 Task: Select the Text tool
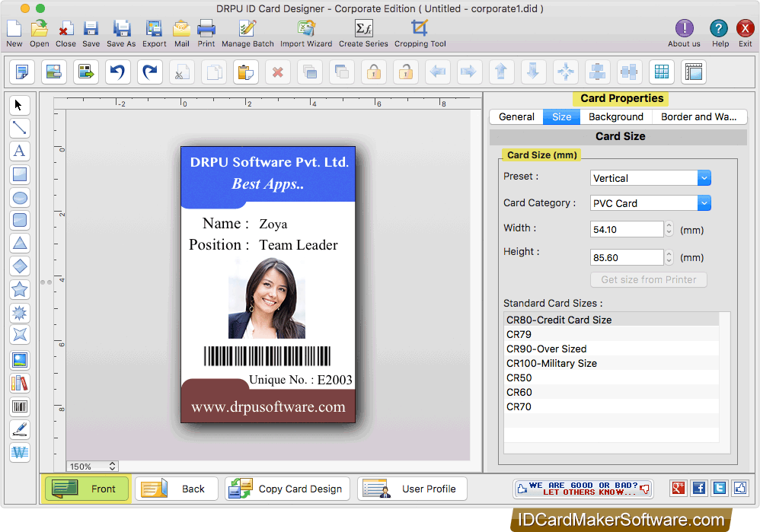pos(19,151)
